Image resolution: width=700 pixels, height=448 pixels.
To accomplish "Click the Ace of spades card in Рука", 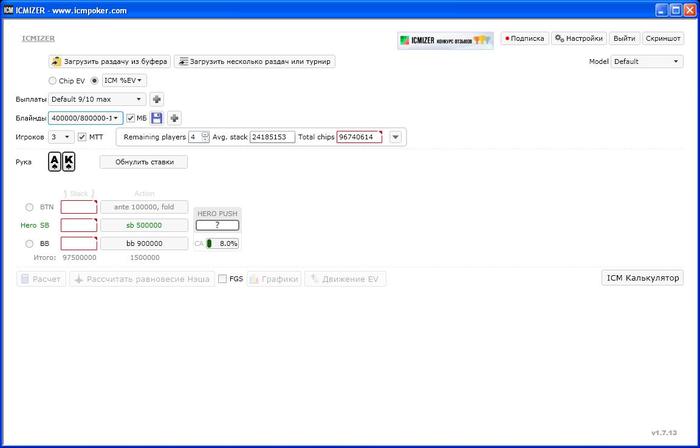I will click(54, 162).
